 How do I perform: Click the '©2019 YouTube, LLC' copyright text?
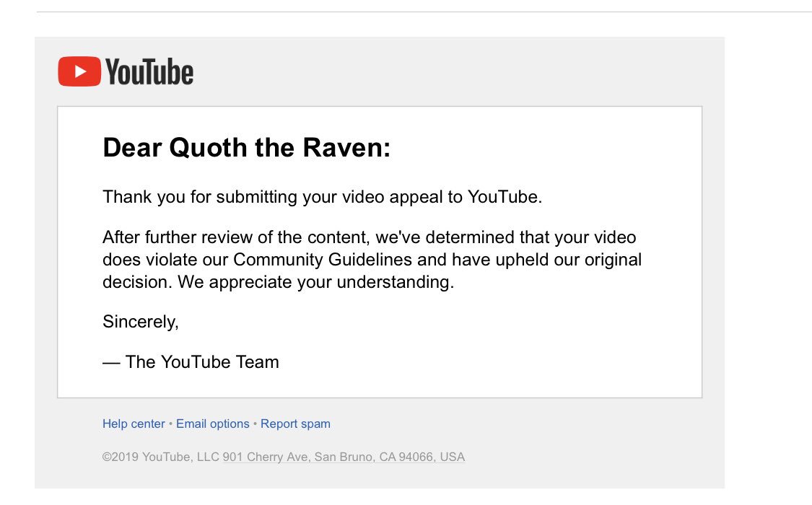pyautogui.click(x=161, y=457)
